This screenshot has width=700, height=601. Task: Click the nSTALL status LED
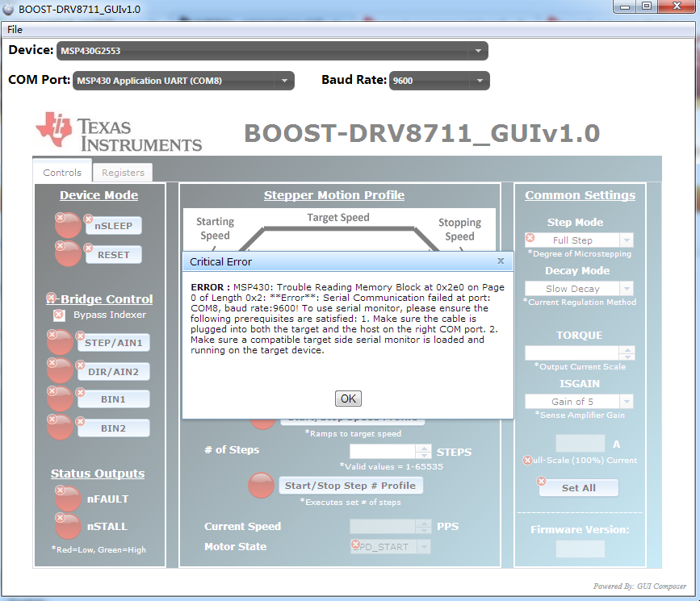click(x=68, y=526)
